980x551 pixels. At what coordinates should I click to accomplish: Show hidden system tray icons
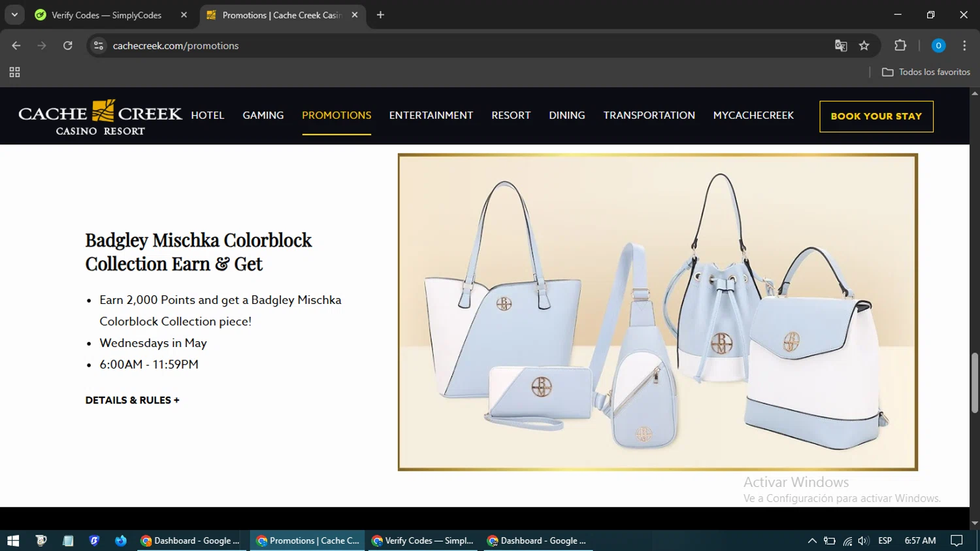coord(812,541)
